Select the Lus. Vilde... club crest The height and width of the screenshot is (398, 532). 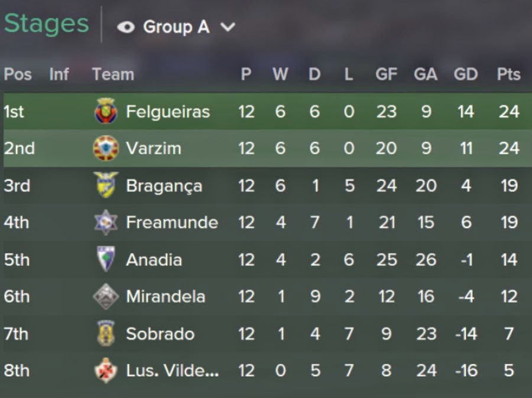click(x=106, y=370)
